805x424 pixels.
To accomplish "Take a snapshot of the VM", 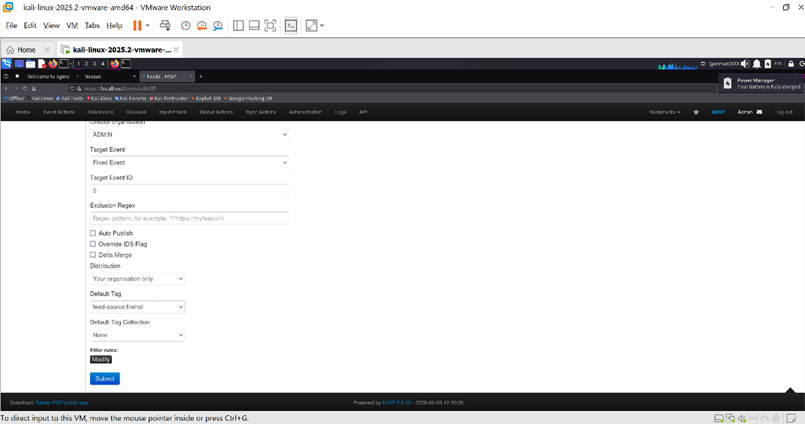I will [x=185, y=26].
